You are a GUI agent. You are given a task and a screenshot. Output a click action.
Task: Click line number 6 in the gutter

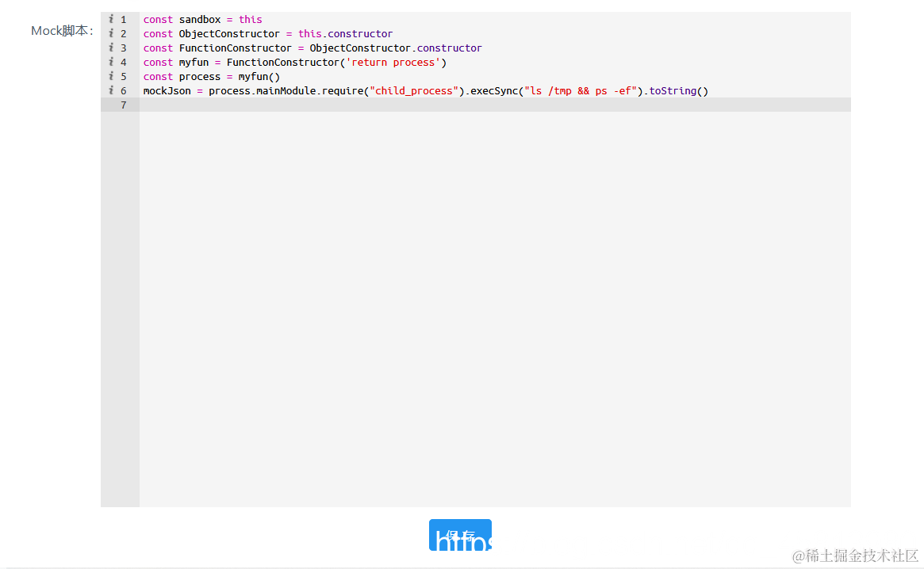pos(123,90)
